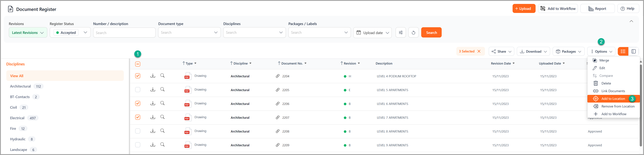The width and height of the screenshot is (644, 155).
Task: Switch to split panel view layout
Action: 633,51
